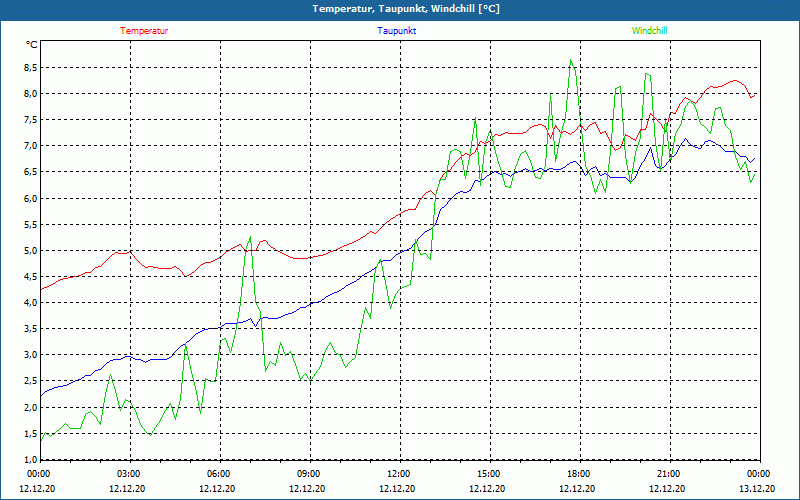Click the 15:00 time label
The image size is (800, 500).
[x=488, y=474]
